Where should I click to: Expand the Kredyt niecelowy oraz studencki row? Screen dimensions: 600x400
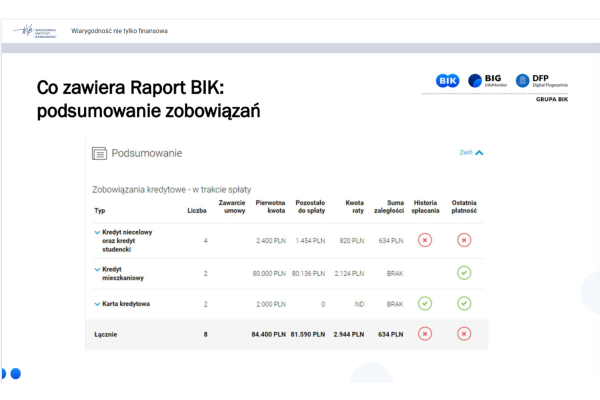(97, 232)
